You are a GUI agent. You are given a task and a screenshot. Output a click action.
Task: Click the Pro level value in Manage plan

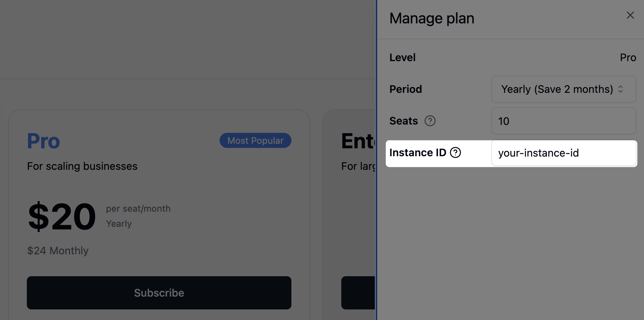pyautogui.click(x=627, y=57)
